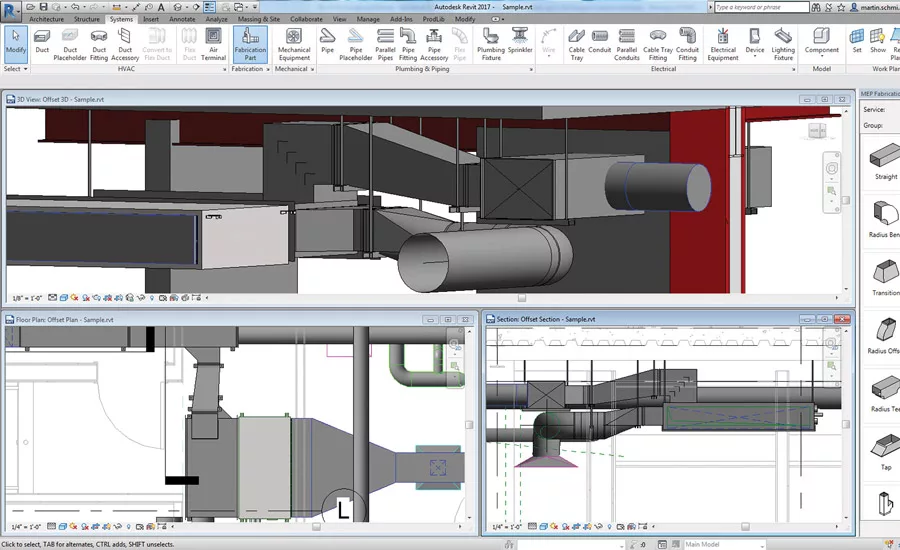Screen dimensions: 900x550
Task: Switch to the Architecture ribbon tab
Action: tap(46, 19)
